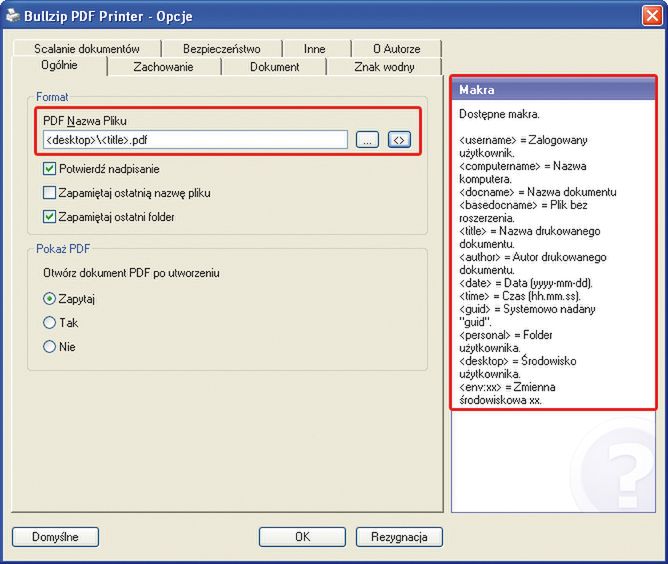Click the '<computername> = Nazwa' macro line
668x564 pixels.
pos(523,166)
